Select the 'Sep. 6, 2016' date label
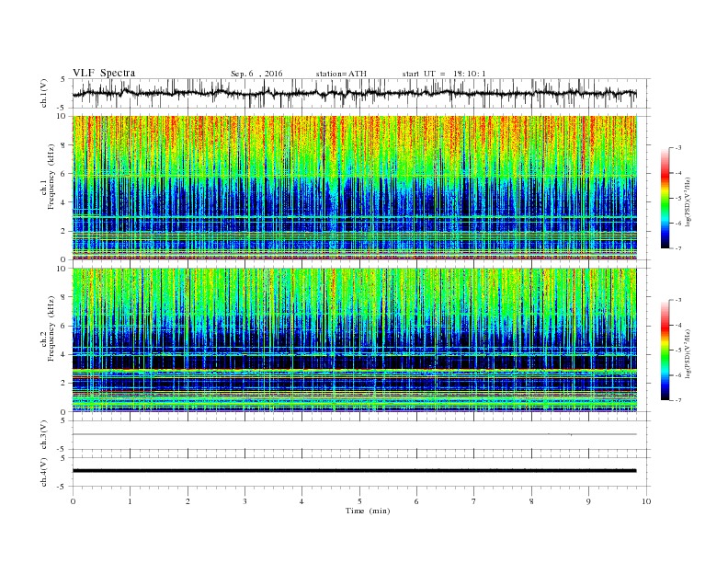 coord(256,74)
